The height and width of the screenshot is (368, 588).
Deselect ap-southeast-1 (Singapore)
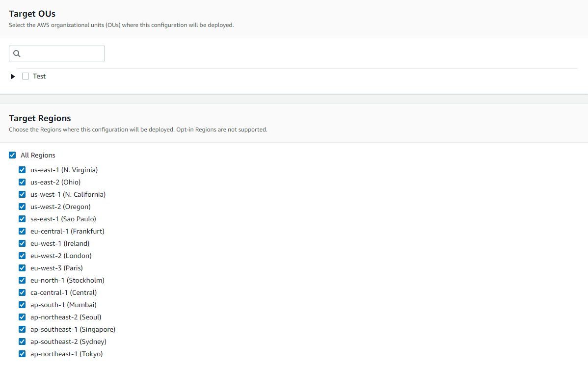tap(22, 329)
